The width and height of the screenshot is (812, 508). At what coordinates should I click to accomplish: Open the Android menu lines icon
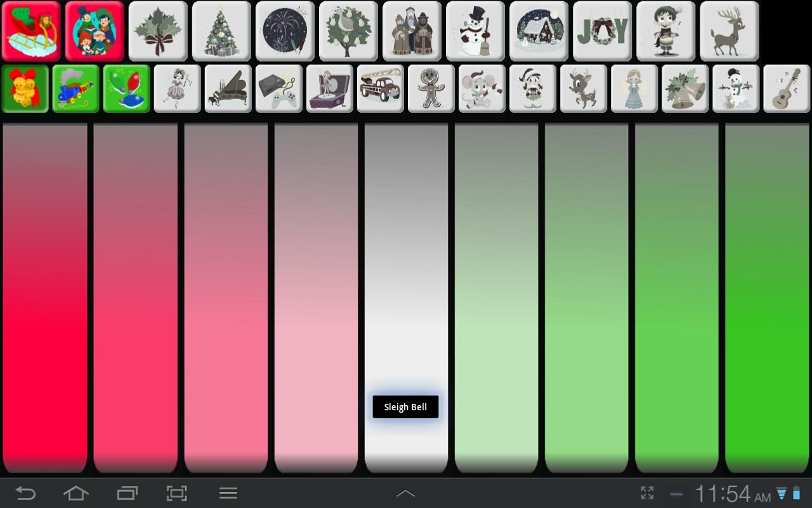[x=228, y=493]
